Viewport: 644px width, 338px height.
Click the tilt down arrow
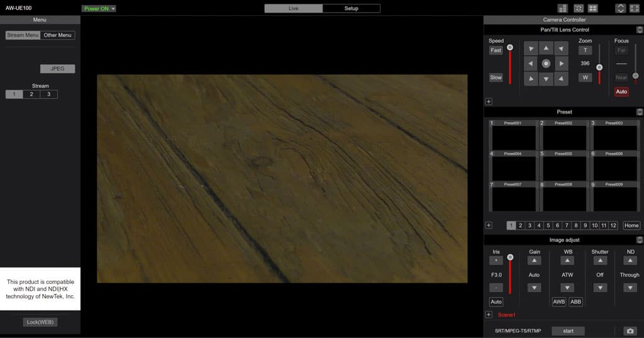point(546,79)
